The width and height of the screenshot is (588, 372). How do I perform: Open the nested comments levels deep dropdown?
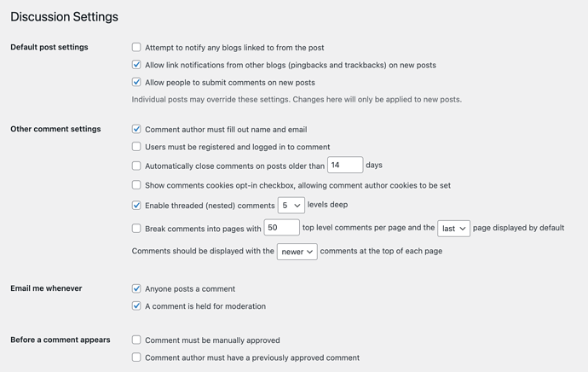click(x=291, y=206)
